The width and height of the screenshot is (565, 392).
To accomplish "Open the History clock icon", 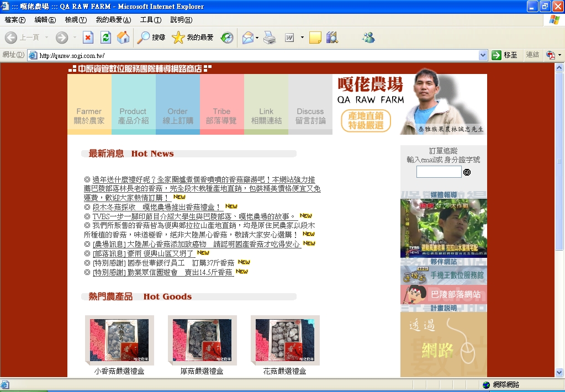I will [x=227, y=38].
